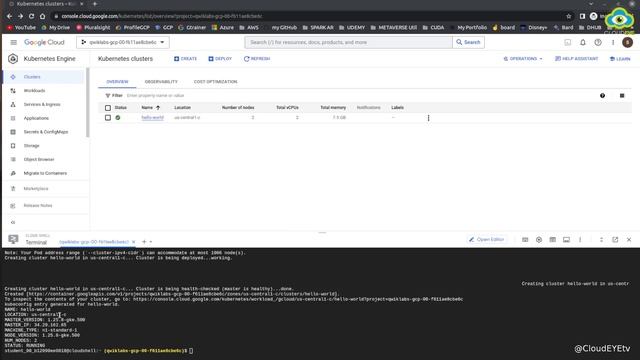Viewport: 640px width, 360px height.
Task: Open Cloud Shell session info monitor icon
Action: coord(567,240)
